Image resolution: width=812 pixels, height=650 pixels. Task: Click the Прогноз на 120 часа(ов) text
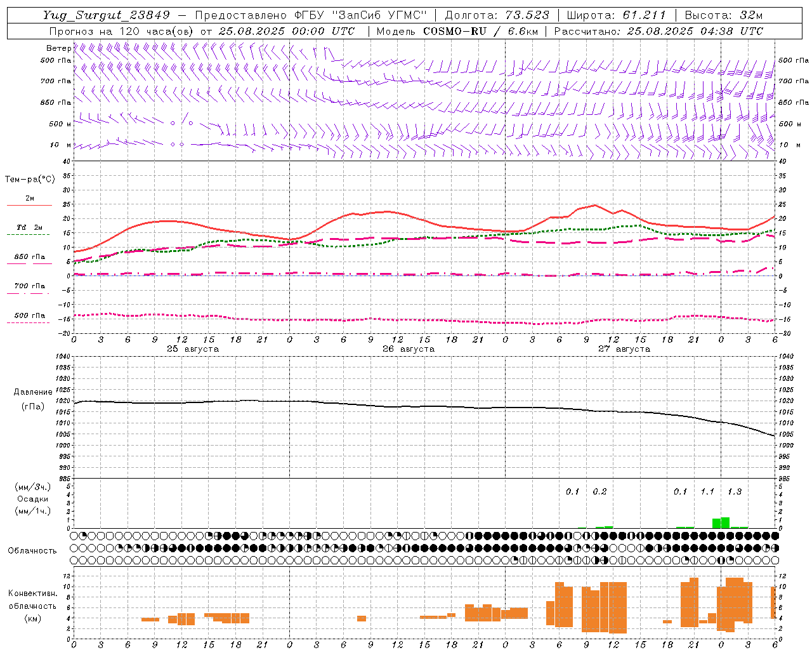tap(121, 31)
